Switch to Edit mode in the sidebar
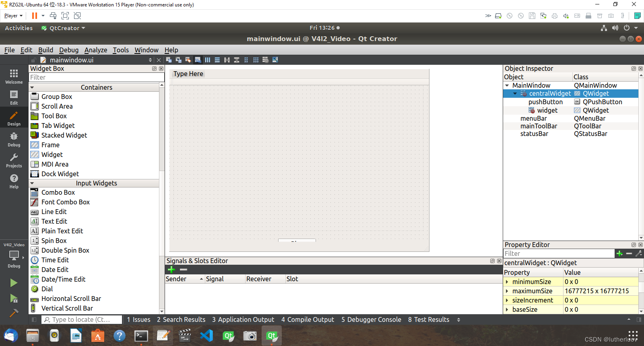Viewport: 644px width, 346px height. point(14,97)
